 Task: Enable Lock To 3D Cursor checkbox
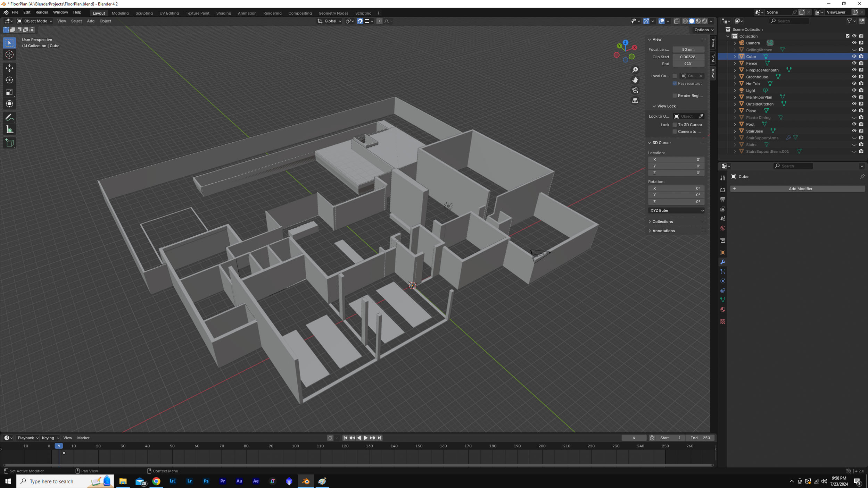(675, 125)
